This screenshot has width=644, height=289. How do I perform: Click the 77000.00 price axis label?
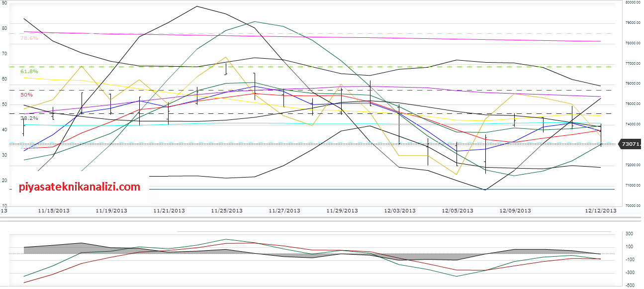pos(633,64)
